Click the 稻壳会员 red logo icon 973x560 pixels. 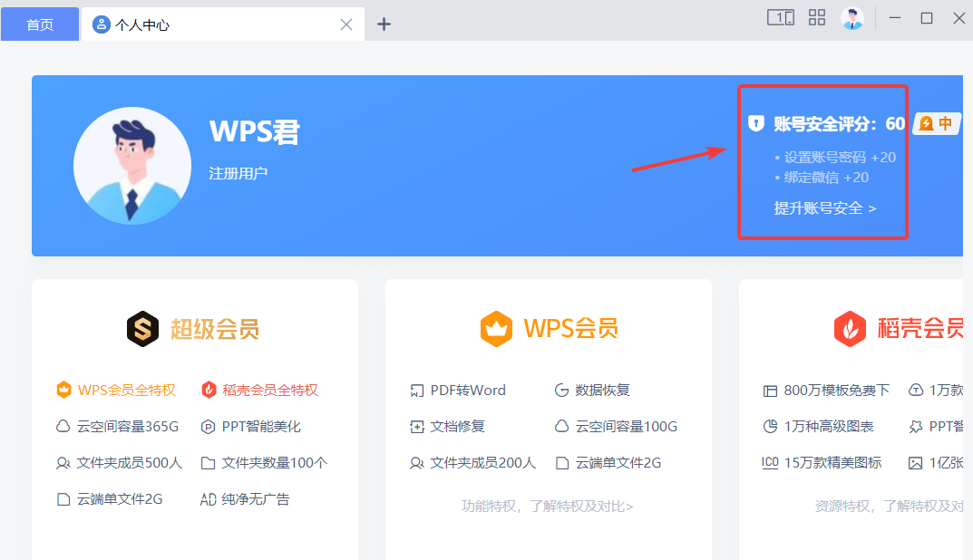point(851,329)
